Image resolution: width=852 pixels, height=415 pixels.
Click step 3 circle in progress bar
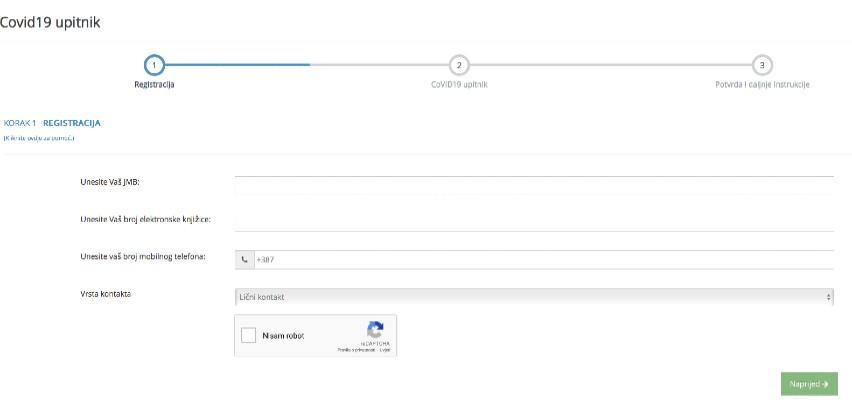762,64
